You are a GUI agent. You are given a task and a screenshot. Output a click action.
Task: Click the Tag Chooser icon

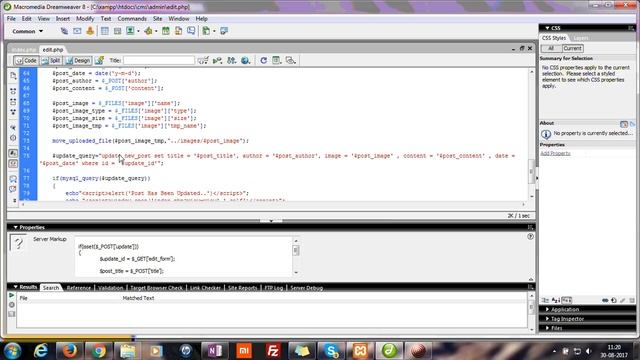[224, 31]
